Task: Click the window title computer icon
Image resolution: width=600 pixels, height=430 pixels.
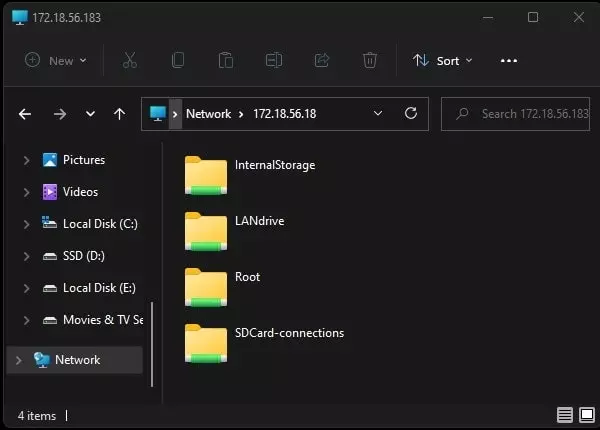Action: pyautogui.click(x=20, y=18)
